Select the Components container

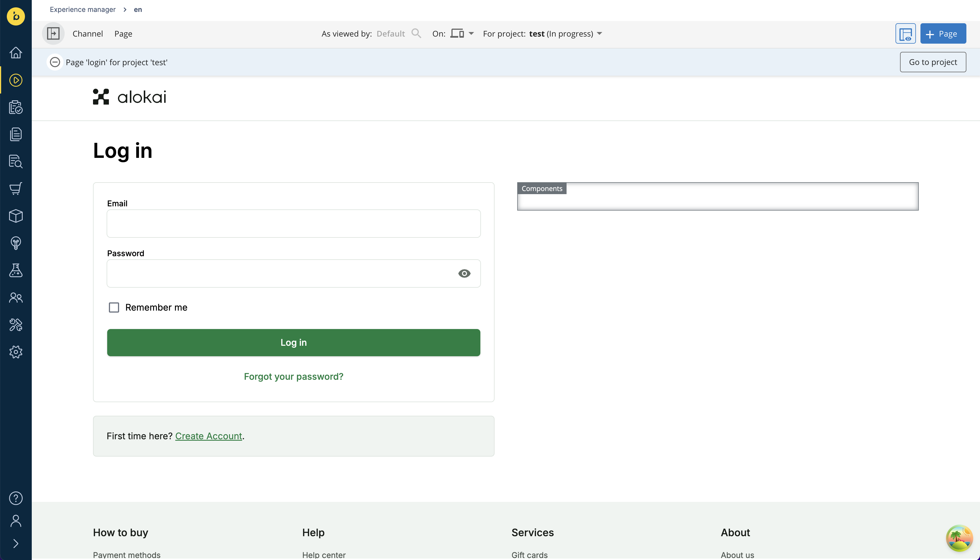tap(718, 196)
